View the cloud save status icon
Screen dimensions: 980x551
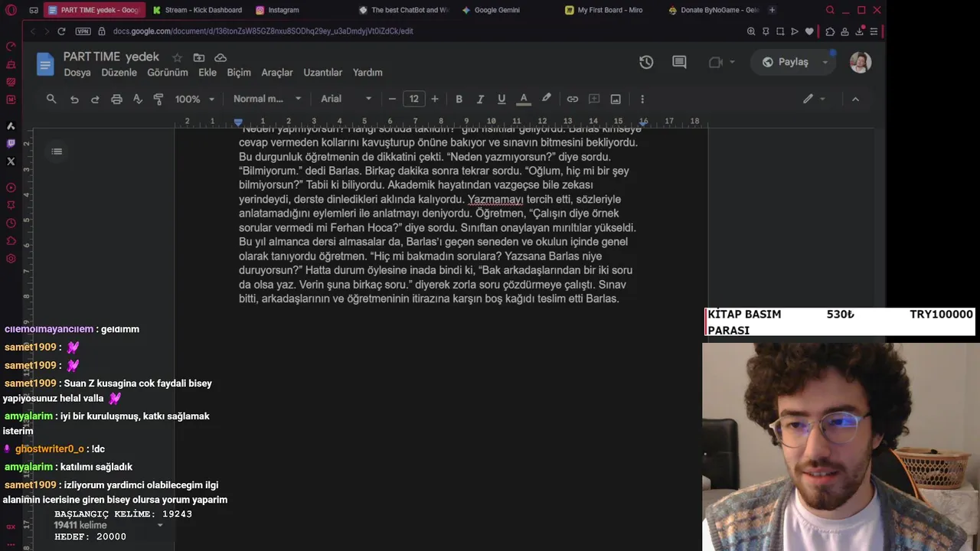tap(220, 57)
